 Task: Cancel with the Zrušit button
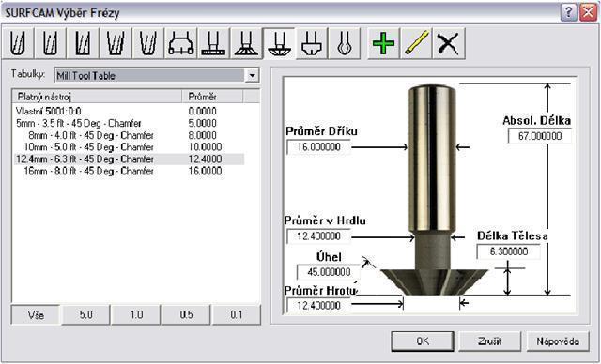[490, 341]
